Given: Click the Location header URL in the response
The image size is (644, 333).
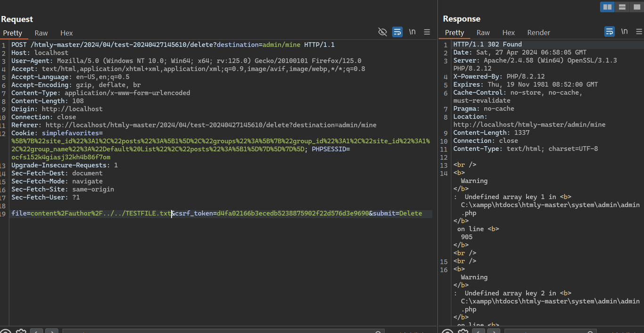Looking at the screenshot, I should (x=529, y=125).
